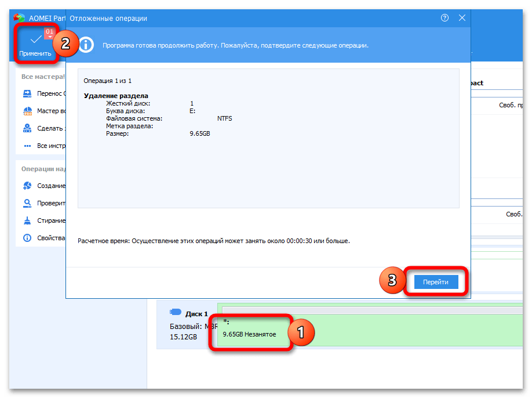Click the Сделать icon in sidebar
The height and width of the screenshot is (398, 532).
click(x=27, y=128)
